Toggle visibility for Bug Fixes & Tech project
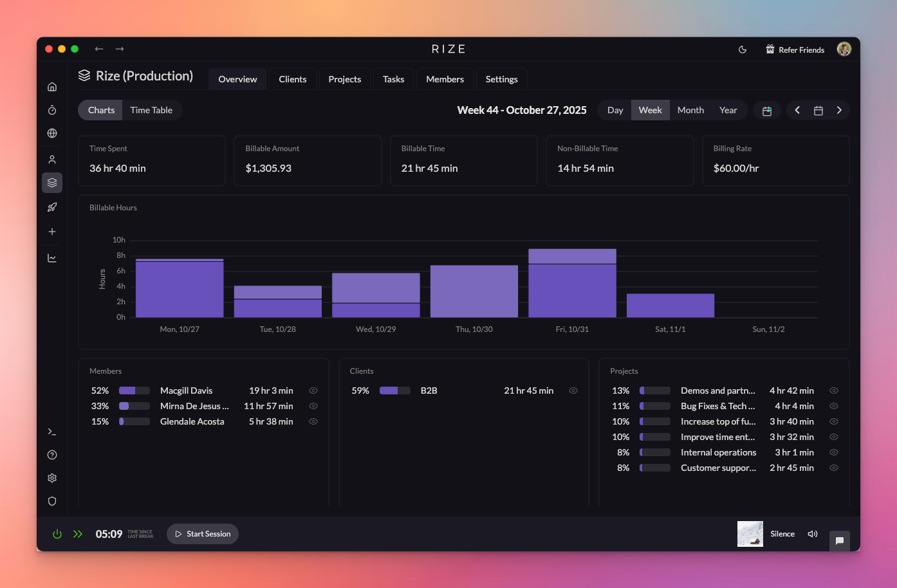Screen dimensions: 897x588 834,406
